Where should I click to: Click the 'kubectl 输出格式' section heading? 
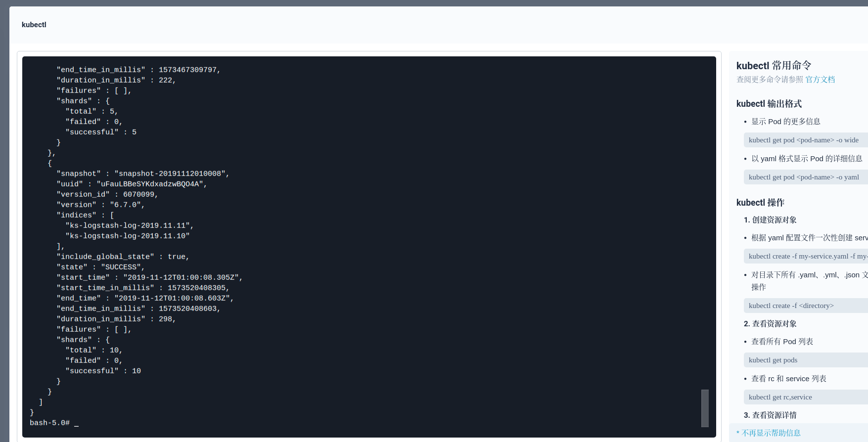coord(769,104)
